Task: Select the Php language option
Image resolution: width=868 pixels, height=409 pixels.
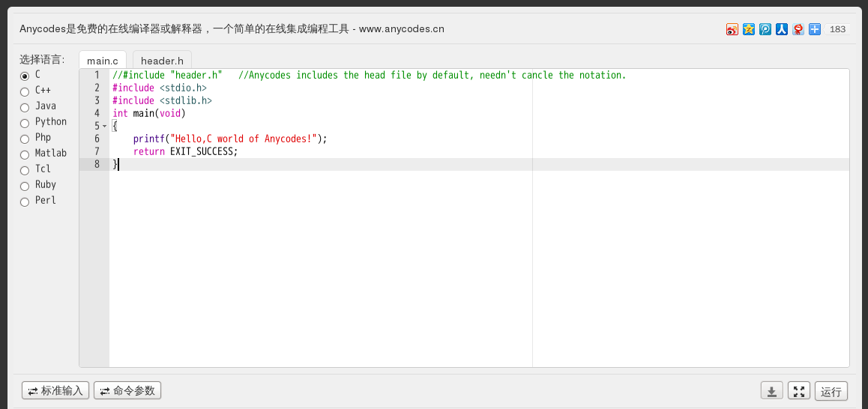Action: click(x=24, y=139)
